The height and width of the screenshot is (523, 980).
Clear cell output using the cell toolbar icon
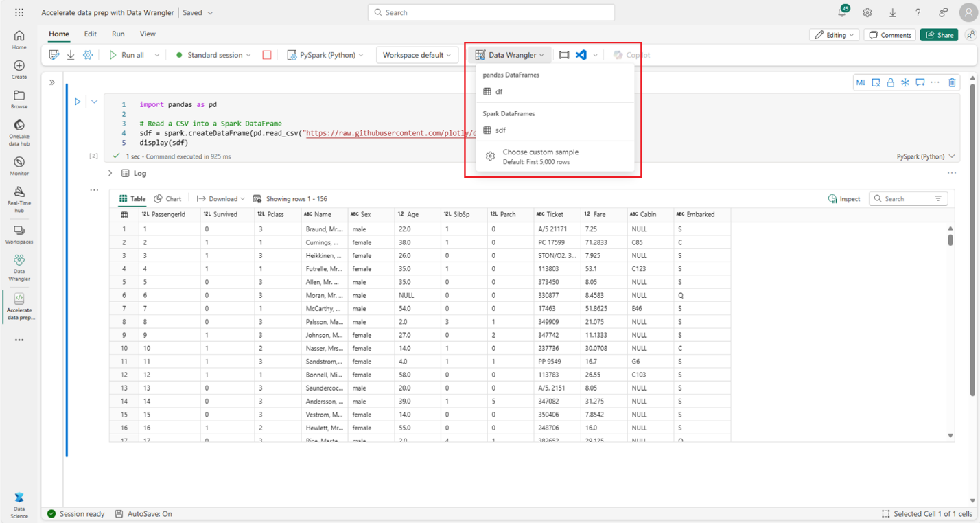[876, 82]
